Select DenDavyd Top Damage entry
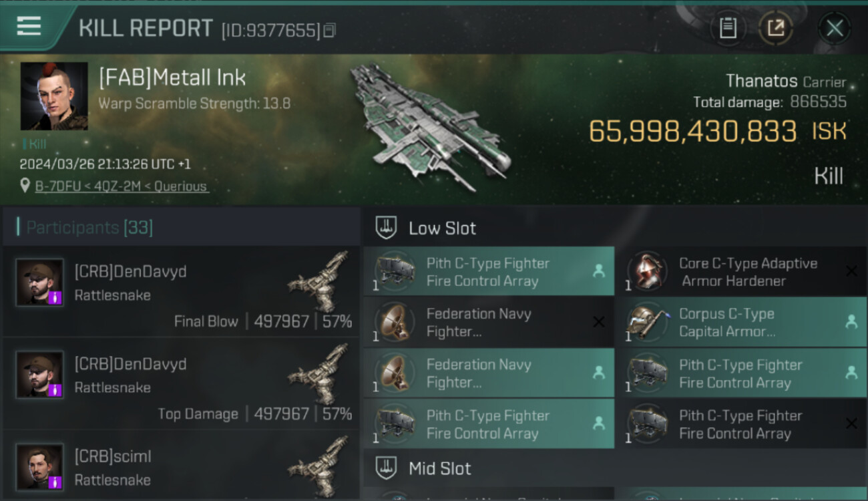Image resolution: width=868 pixels, height=501 pixels. coord(180,384)
